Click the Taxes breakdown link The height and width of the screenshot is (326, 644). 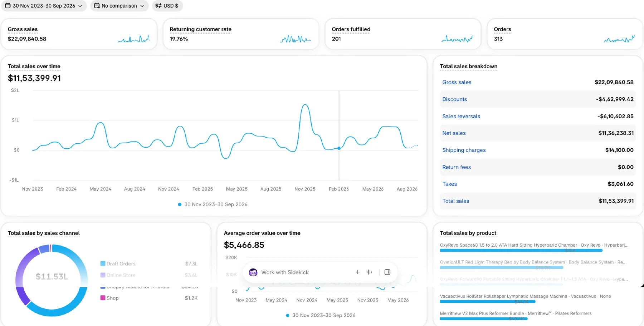point(449,184)
